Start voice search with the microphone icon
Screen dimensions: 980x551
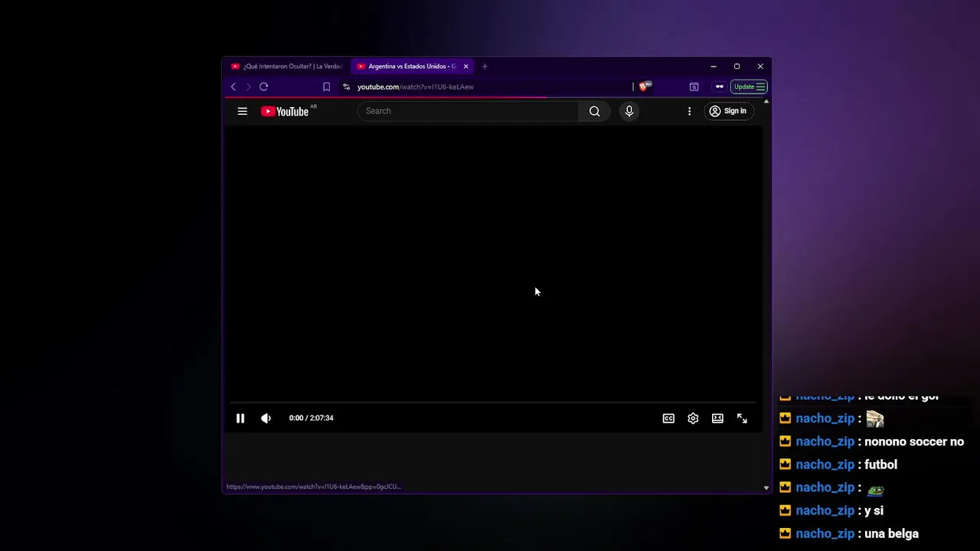click(x=629, y=111)
